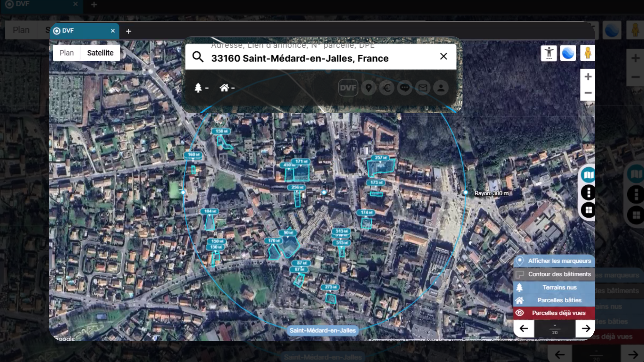Click the 174 k€ parcel marker
644x362 pixels.
[x=366, y=213]
